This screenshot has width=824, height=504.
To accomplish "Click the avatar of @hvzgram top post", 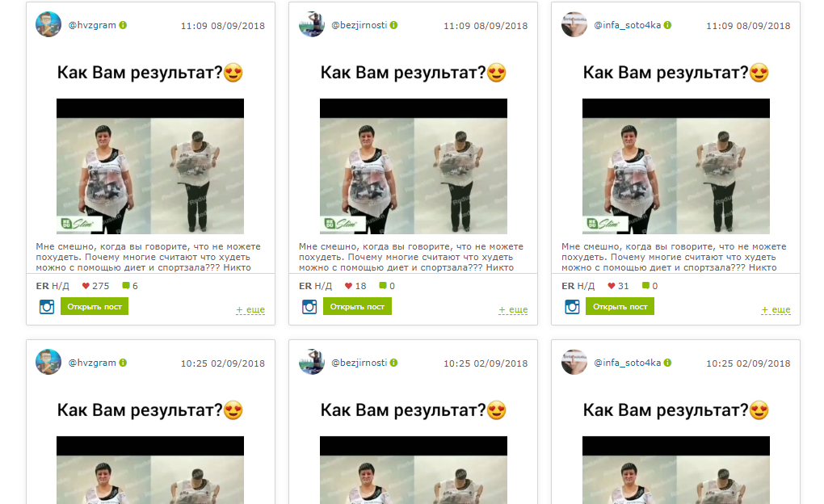I will tap(48, 24).
